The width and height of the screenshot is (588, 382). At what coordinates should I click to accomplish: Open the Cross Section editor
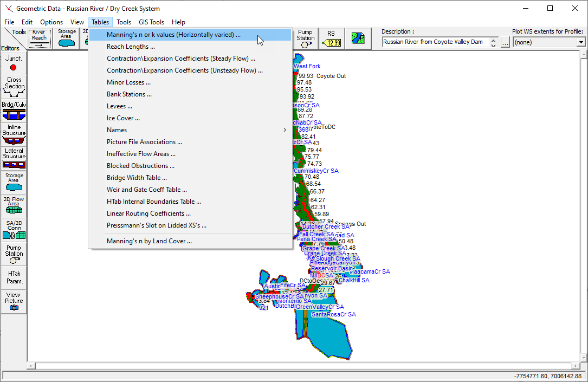[14, 87]
